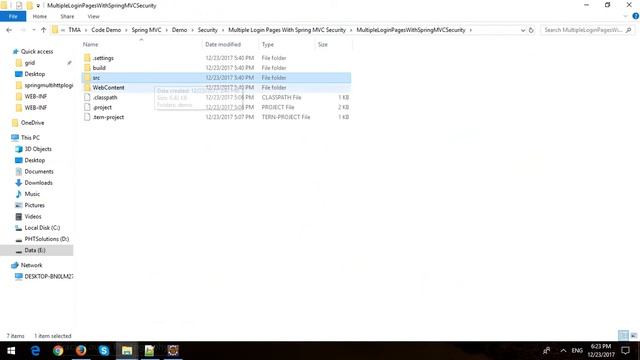Open Downloads in navigation pane
The image size is (640, 360).
coord(38,183)
